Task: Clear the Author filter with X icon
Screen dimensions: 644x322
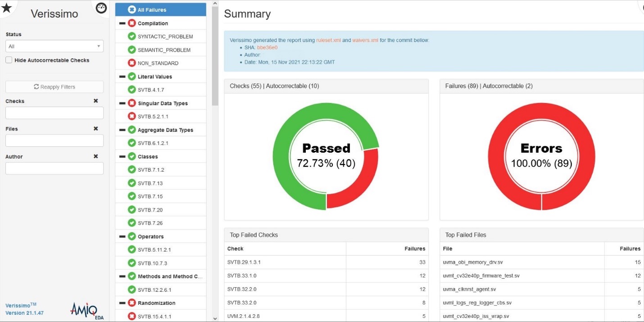Action: [95, 156]
